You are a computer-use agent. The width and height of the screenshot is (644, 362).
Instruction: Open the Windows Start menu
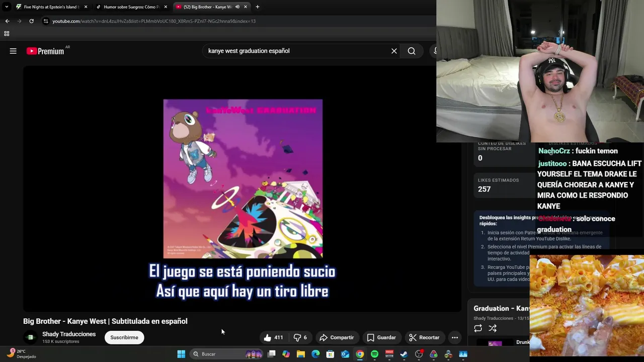coord(181,354)
